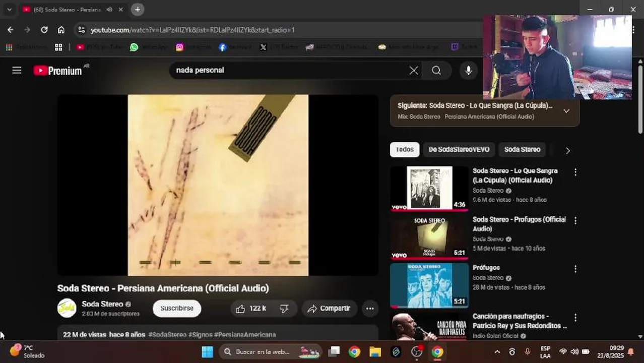Image resolution: width=644 pixels, height=363 pixels.
Task: Open options for Canción para naufragios video
Action: (x=575, y=318)
